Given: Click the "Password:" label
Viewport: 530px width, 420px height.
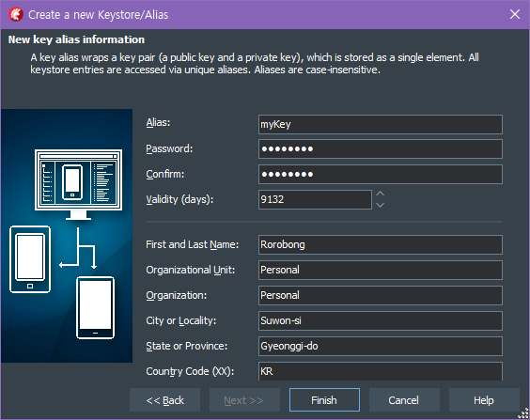Looking at the screenshot, I should 169,148.
